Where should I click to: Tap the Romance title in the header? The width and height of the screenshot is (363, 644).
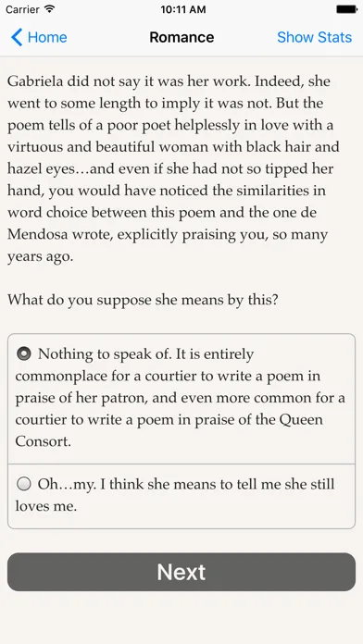181,37
